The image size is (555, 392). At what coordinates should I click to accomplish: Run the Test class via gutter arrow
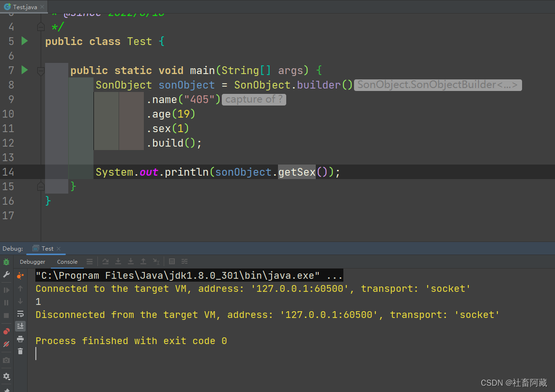pos(25,41)
